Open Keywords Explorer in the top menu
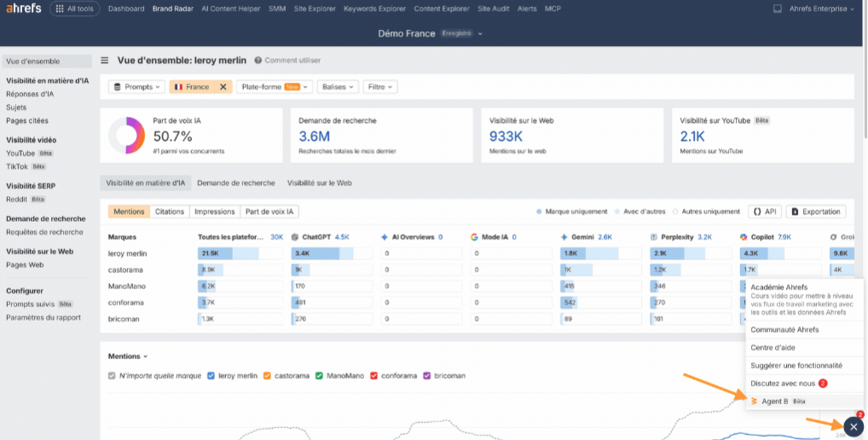Viewport: 868px width, 440px height. click(x=374, y=9)
